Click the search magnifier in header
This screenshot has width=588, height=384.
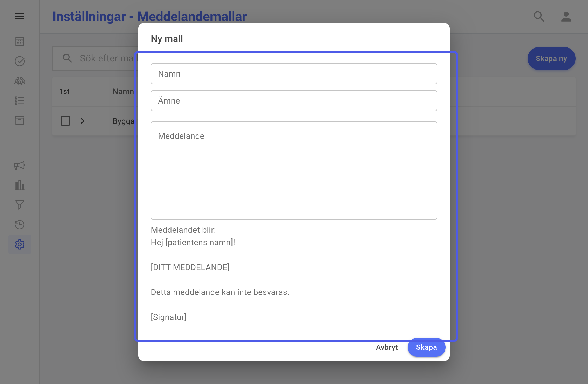coord(539,16)
